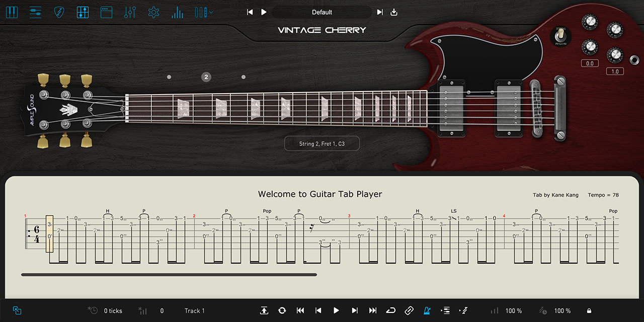This screenshot has width=644, height=322.
Task: Toggle the link/sync to host icon
Action: pyautogui.click(x=409, y=311)
